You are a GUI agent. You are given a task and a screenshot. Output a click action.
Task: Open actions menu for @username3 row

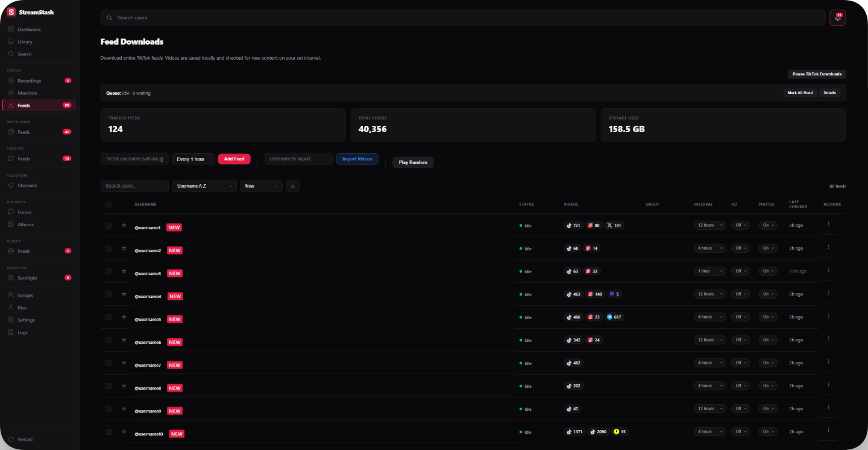pyautogui.click(x=828, y=270)
